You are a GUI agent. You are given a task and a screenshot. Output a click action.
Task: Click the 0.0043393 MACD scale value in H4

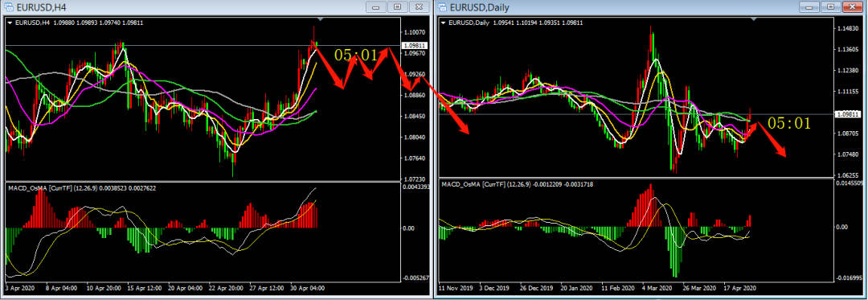(416, 187)
